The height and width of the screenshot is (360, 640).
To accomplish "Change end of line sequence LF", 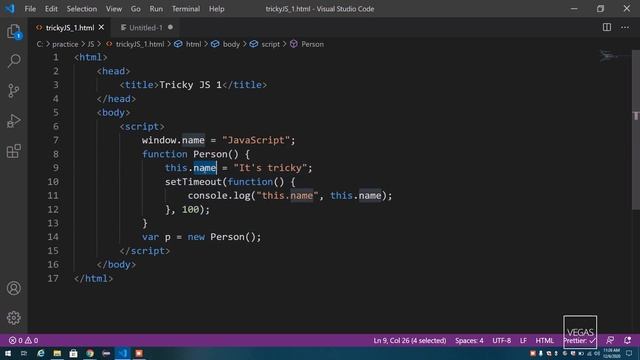I will (523, 340).
